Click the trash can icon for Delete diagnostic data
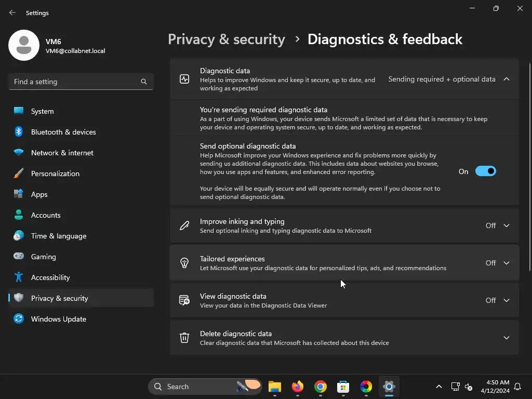Screen dimensions: 532x399 point(184,338)
